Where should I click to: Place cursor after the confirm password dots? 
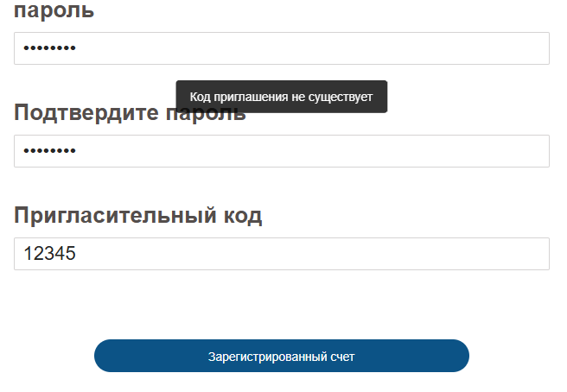coord(78,151)
